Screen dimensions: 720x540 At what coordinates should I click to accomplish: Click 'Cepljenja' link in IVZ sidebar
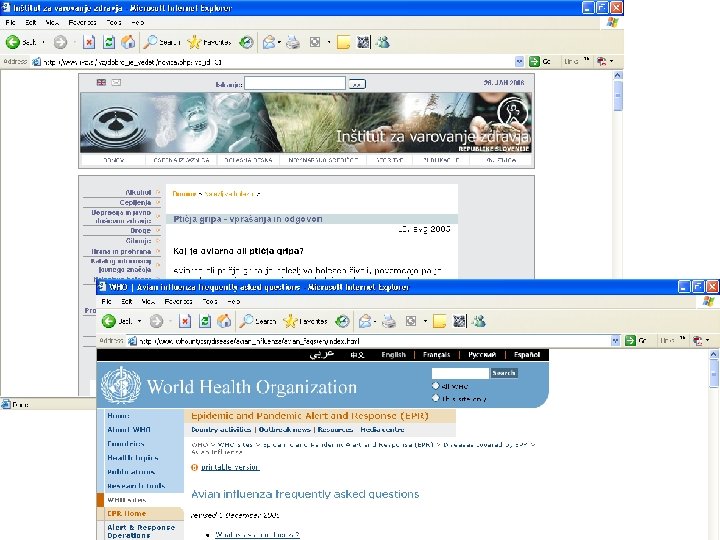pos(135,202)
